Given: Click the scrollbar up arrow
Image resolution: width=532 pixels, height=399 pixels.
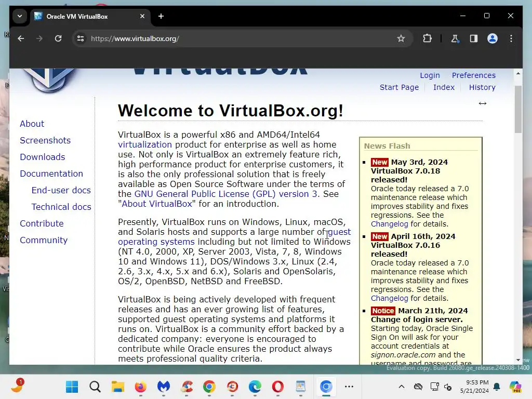Looking at the screenshot, I should pos(518,73).
